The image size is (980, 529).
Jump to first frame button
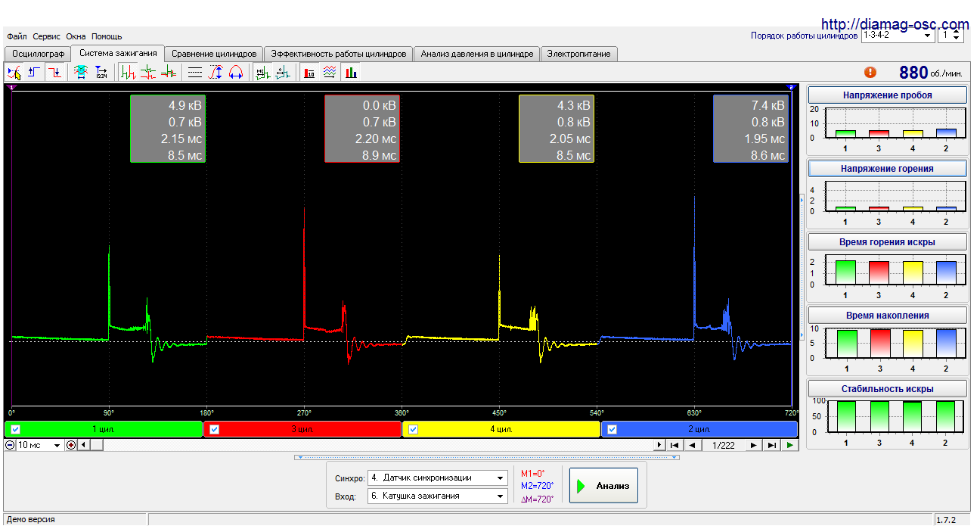(675, 445)
